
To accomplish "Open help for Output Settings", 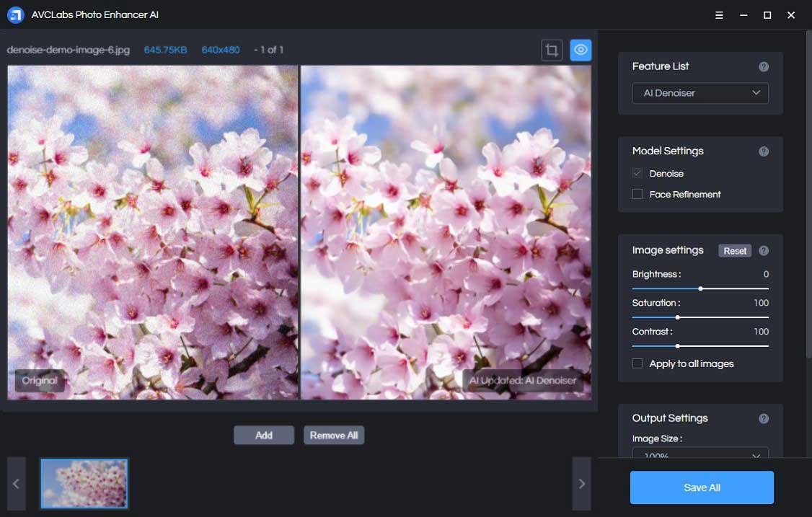I will pos(763,418).
